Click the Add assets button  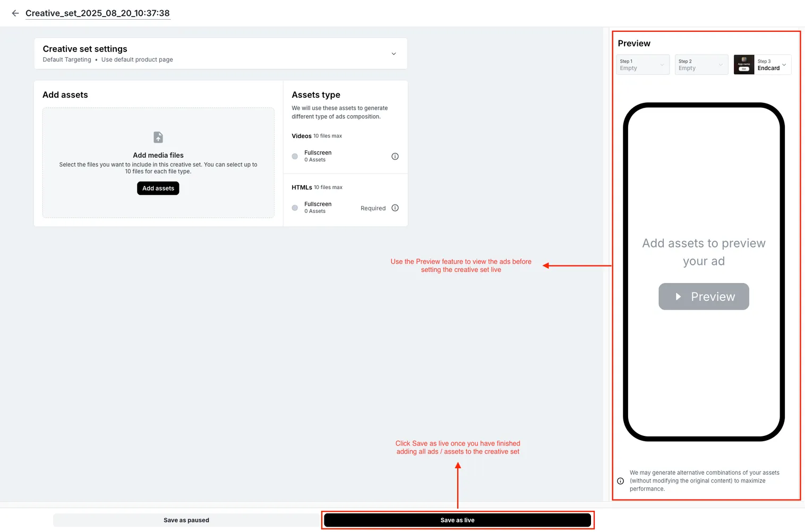(x=158, y=188)
